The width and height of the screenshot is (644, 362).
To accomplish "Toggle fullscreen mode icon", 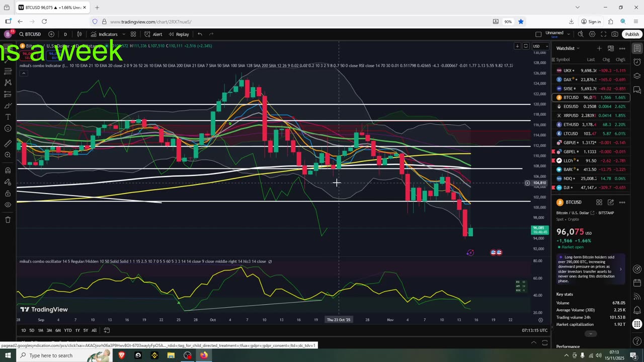I will 604,34.
